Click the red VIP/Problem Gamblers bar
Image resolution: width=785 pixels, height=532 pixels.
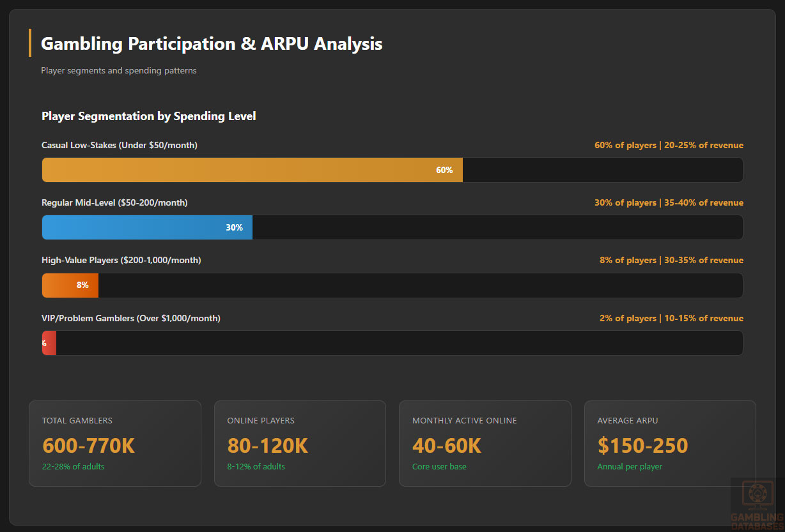click(x=49, y=343)
